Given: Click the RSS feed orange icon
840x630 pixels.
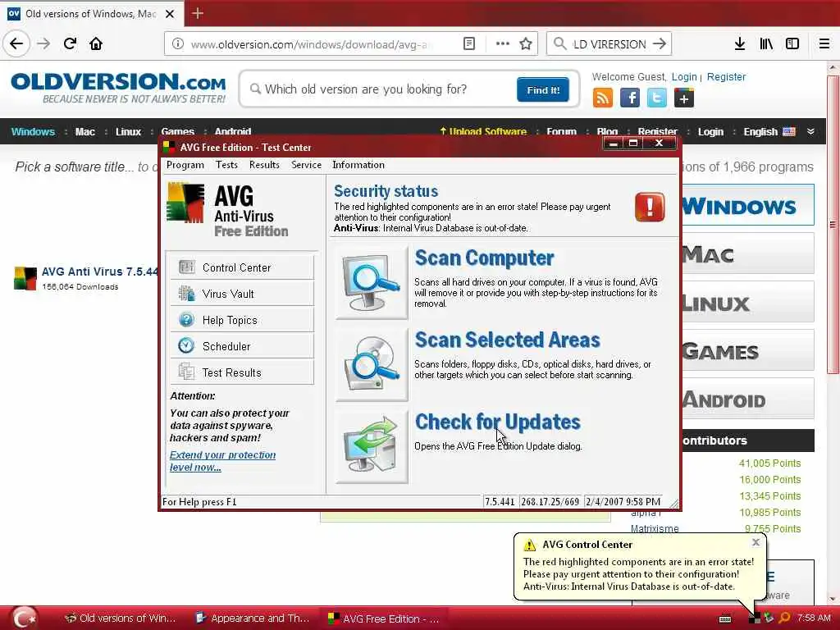Looking at the screenshot, I should (603, 98).
